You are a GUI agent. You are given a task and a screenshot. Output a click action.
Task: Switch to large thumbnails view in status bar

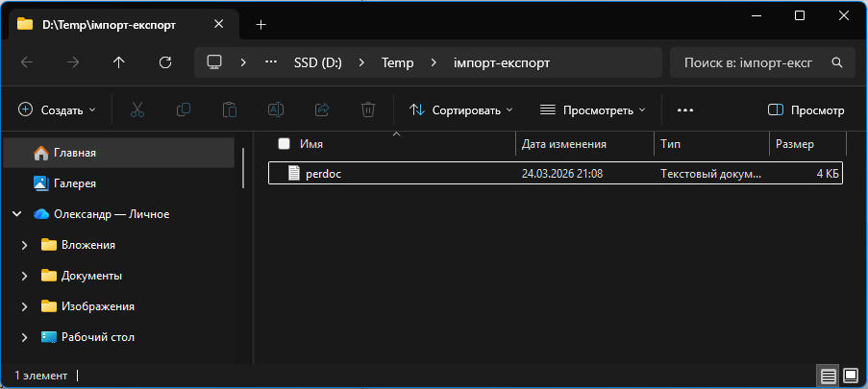pos(850,374)
